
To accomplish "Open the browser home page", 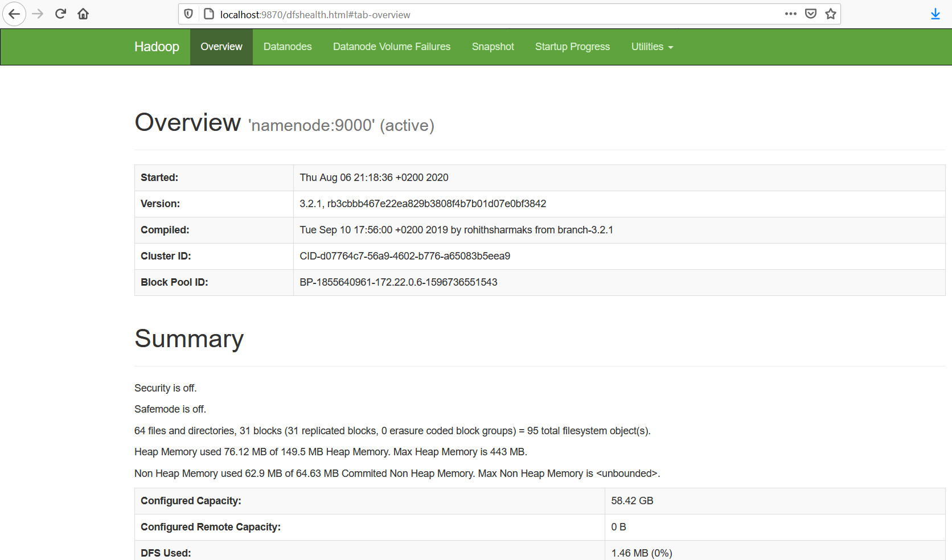I will click(83, 14).
